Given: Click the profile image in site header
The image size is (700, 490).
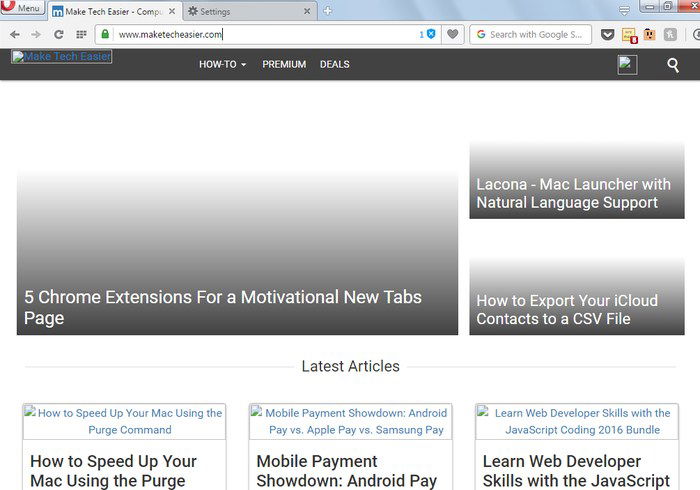Looking at the screenshot, I should coord(627,65).
